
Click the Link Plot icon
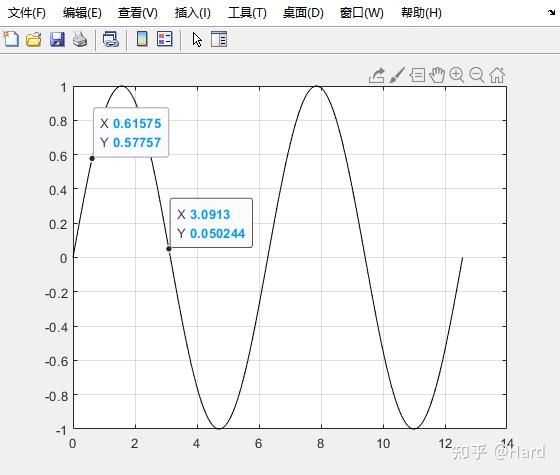pos(110,39)
